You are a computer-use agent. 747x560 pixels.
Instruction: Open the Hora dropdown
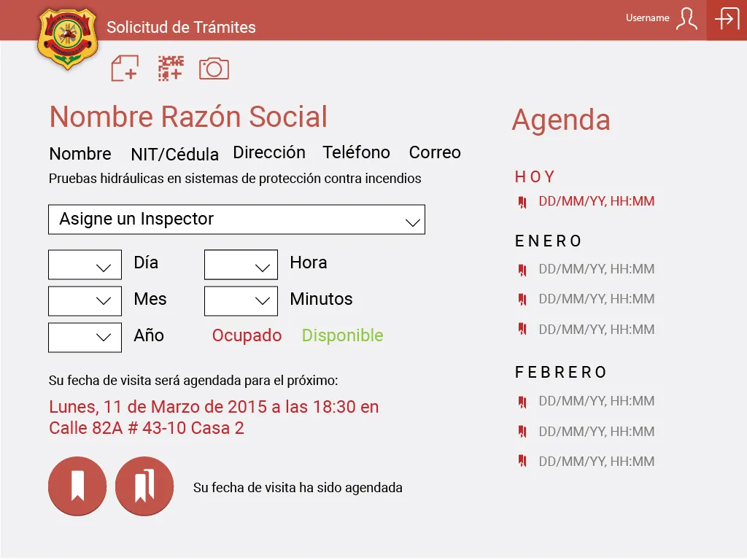pos(241,265)
